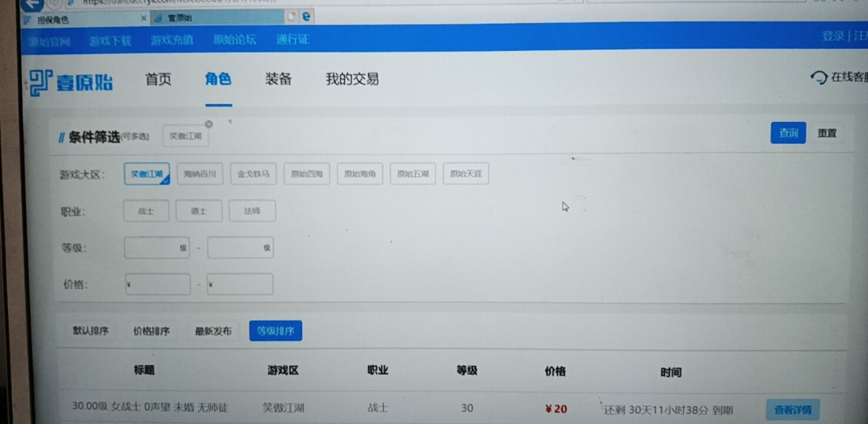Image resolution: width=868 pixels, height=424 pixels.
Task: Open a new browser tab with the new tab icon
Action: coord(290,18)
